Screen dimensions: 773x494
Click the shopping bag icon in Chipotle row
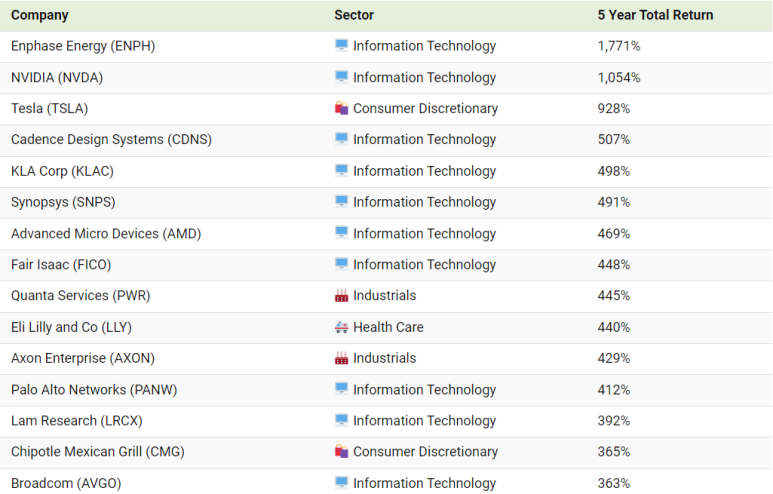click(x=341, y=452)
